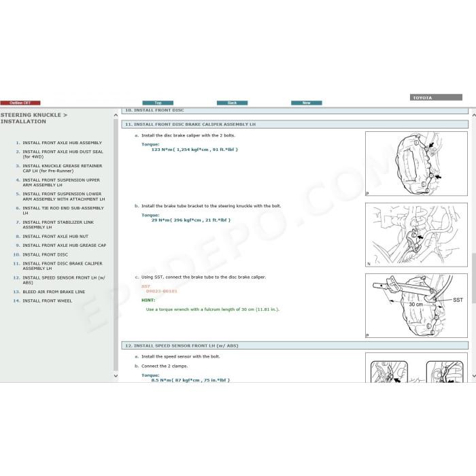This screenshot has height=476, width=476.
Task: Open step 14 Install Front Wheel
Action: pos(48,301)
